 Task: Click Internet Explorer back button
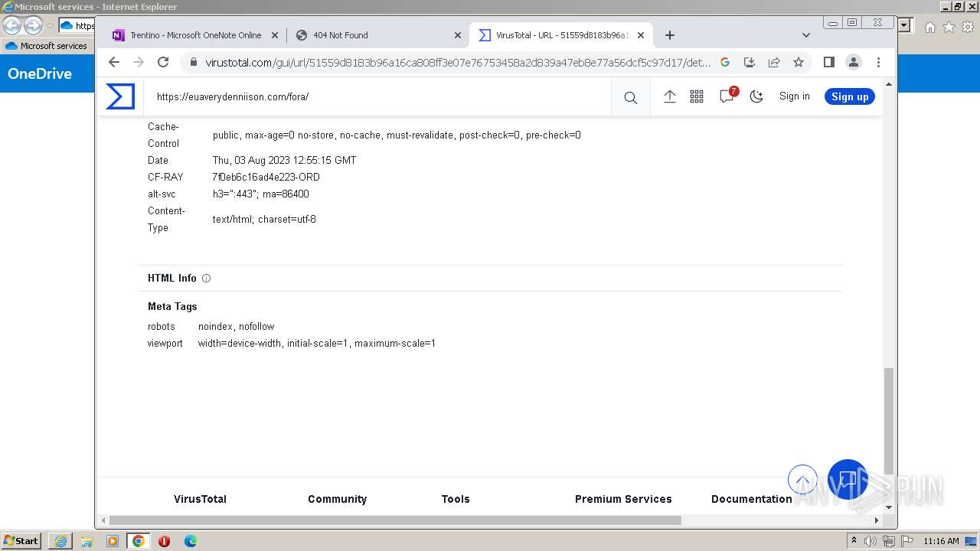click(12, 25)
